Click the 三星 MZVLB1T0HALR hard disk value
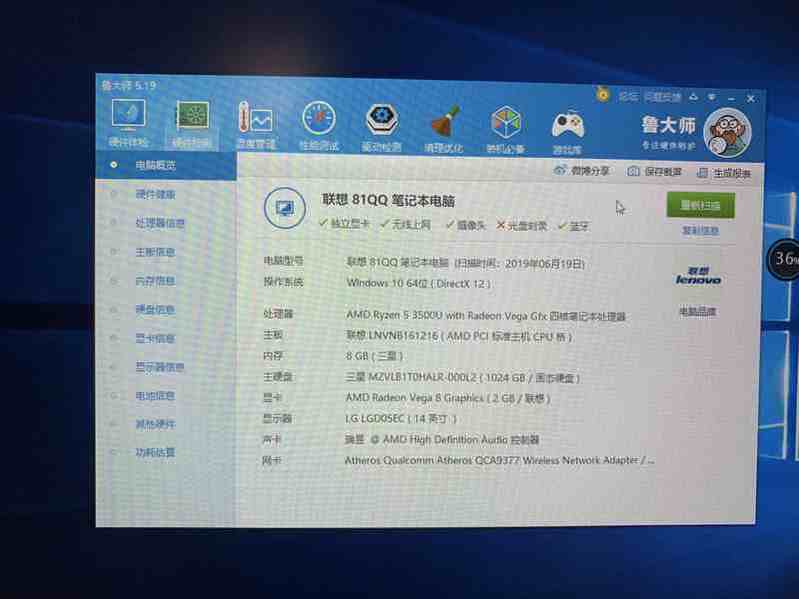The image size is (799, 599). pyautogui.click(x=463, y=377)
